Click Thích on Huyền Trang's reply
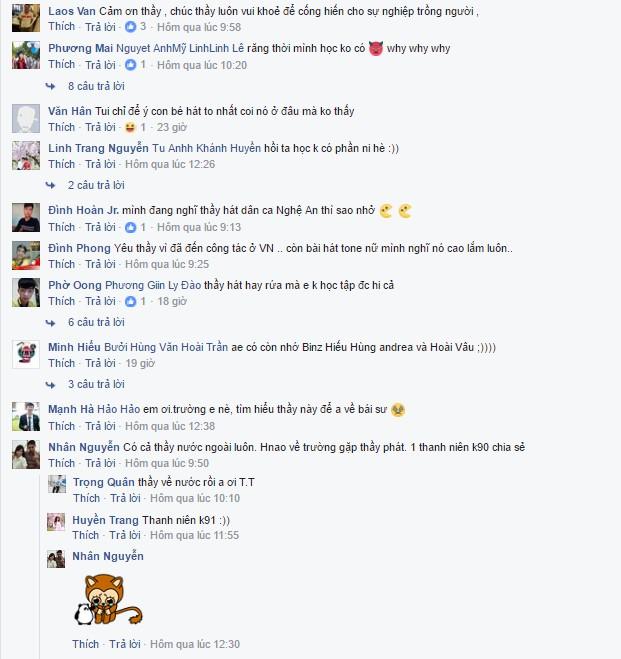This screenshot has height=659, width=621. (x=86, y=535)
